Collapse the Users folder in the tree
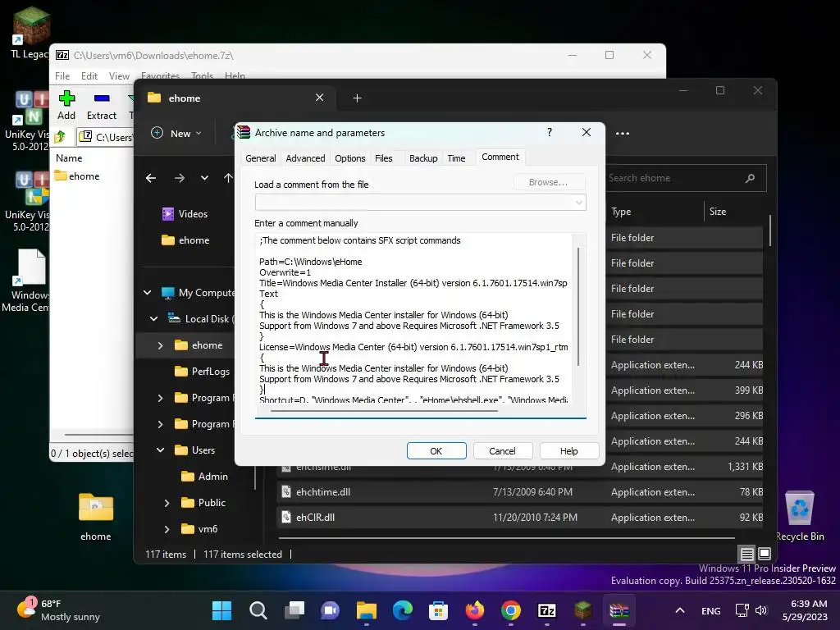This screenshot has height=630, width=840. point(160,450)
